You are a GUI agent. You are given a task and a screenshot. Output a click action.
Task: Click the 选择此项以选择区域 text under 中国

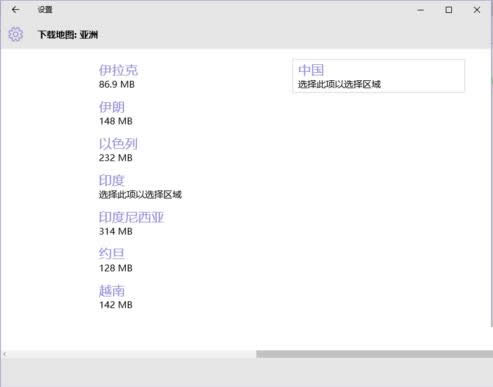coord(339,84)
